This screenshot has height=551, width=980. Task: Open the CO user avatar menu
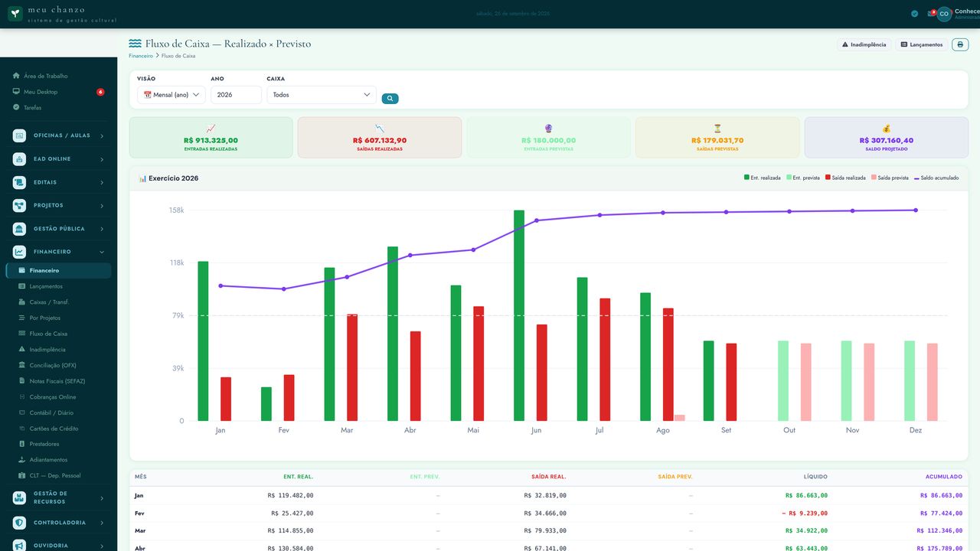944,14
